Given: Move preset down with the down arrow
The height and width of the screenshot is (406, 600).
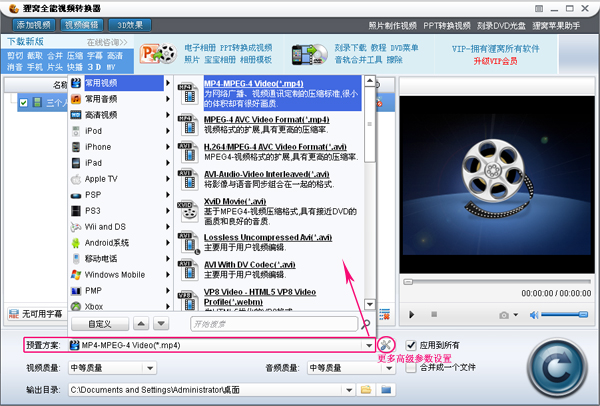Looking at the screenshot, I should coord(161,324).
